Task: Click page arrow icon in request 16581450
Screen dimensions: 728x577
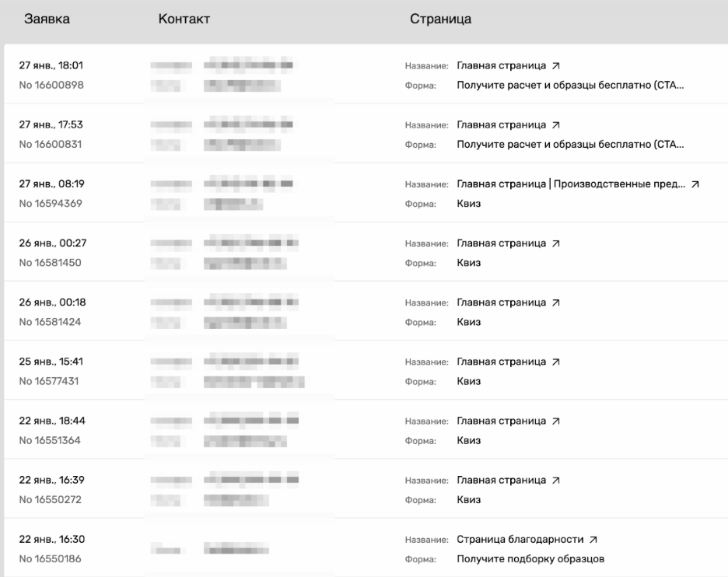Action: (555, 243)
